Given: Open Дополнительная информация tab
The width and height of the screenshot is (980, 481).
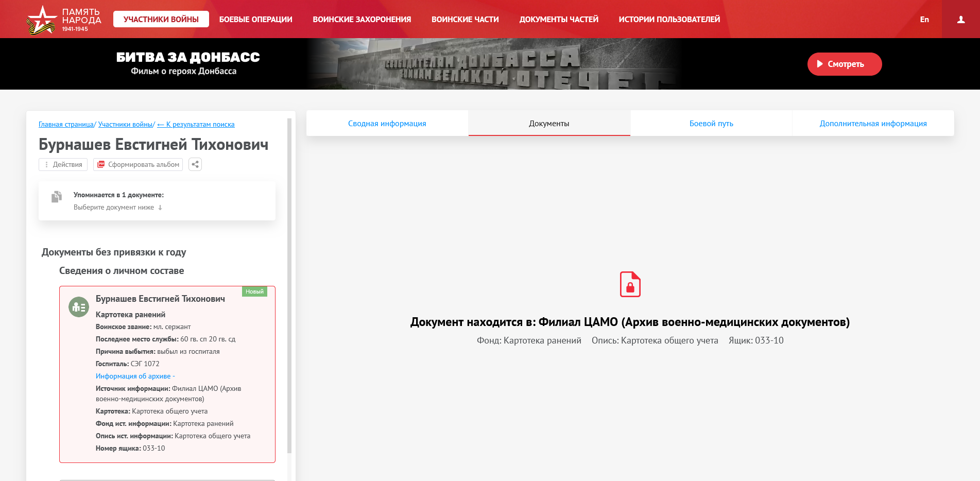Looking at the screenshot, I should tap(873, 124).
